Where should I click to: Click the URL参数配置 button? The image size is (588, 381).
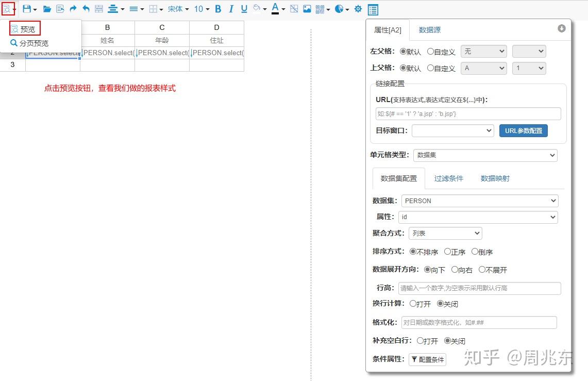(x=524, y=131)
